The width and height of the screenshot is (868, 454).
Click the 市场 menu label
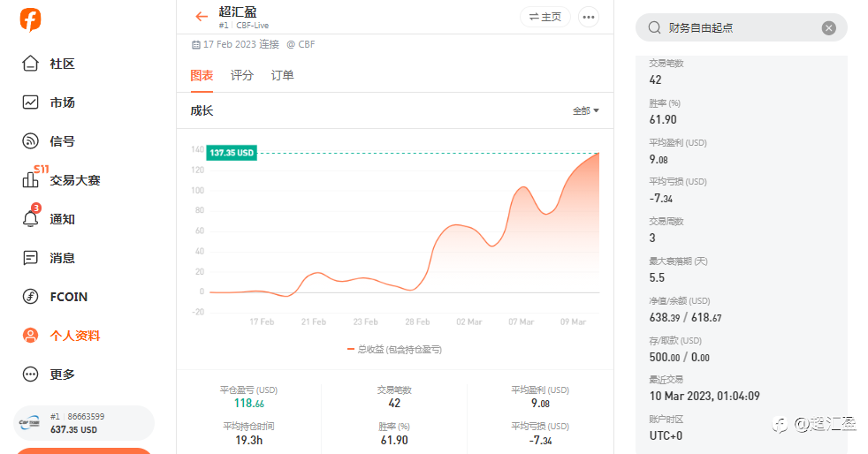tap(62, 102)
